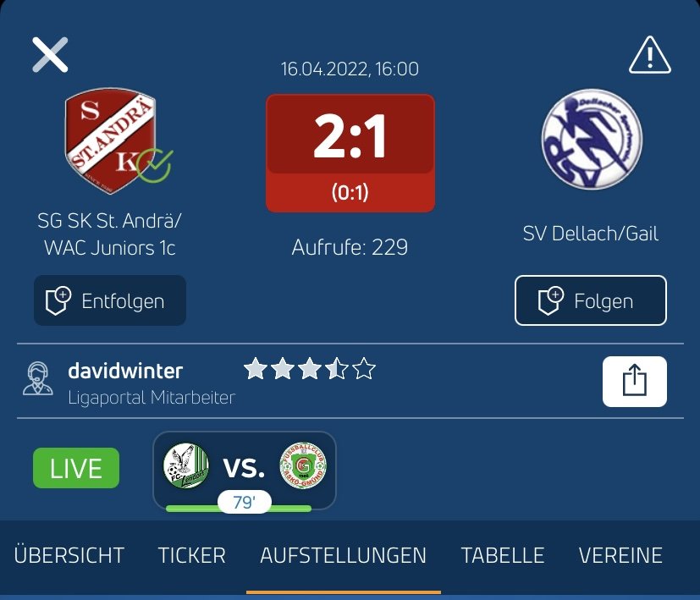Image resolution: width=700 pixels, height=600 pixels.
Task: Tap the share icon button
Action: click(634, 382)
